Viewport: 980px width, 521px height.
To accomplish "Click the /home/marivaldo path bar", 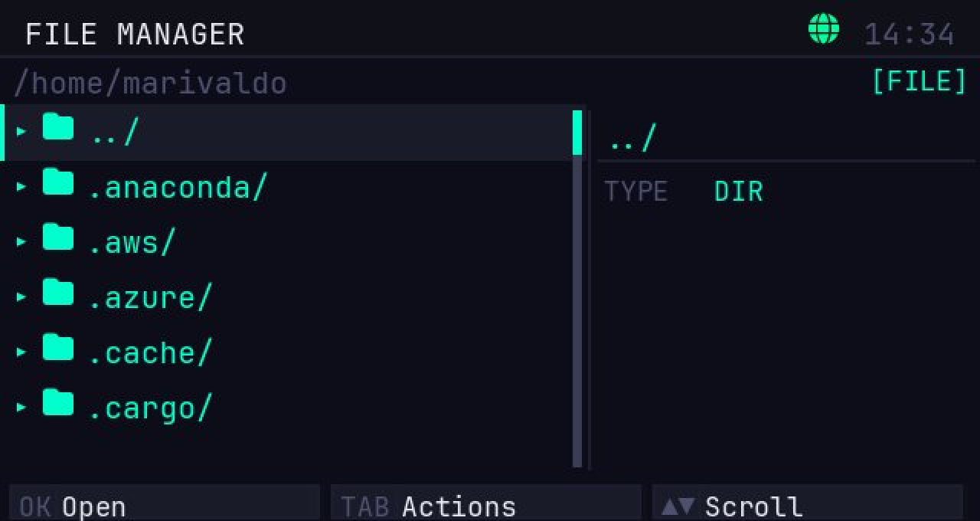I will pos(150,82).
